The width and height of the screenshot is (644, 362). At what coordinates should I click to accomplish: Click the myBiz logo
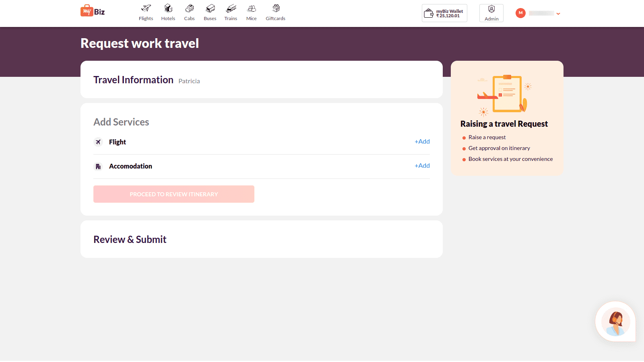pyautogui.click(x=93, y=11)
